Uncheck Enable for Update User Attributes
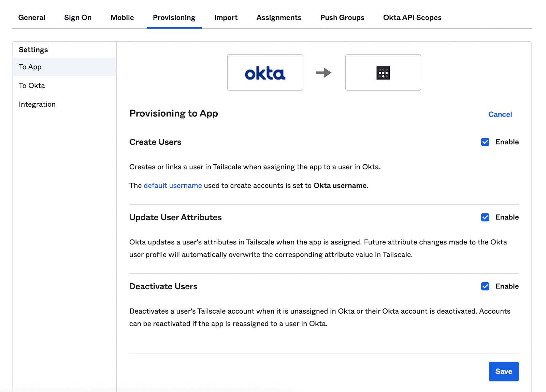Screen dimensions: 546x392 [x=485, y=217]
